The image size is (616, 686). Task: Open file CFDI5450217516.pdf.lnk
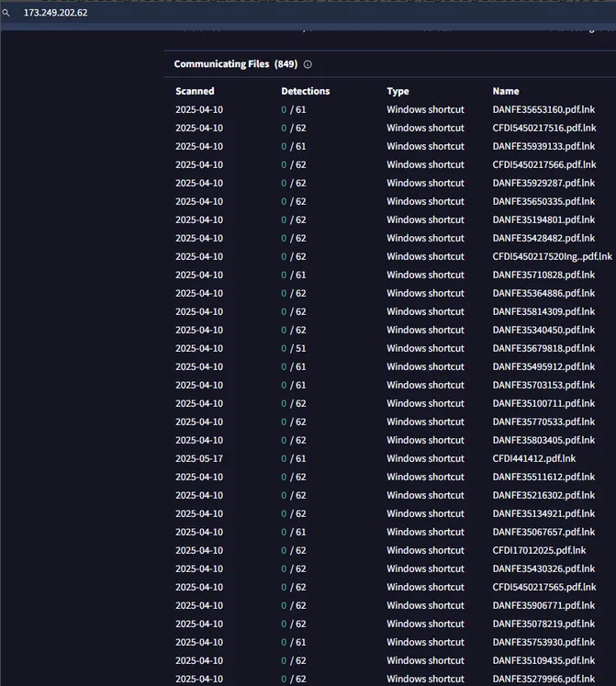[x=543, y=128]
